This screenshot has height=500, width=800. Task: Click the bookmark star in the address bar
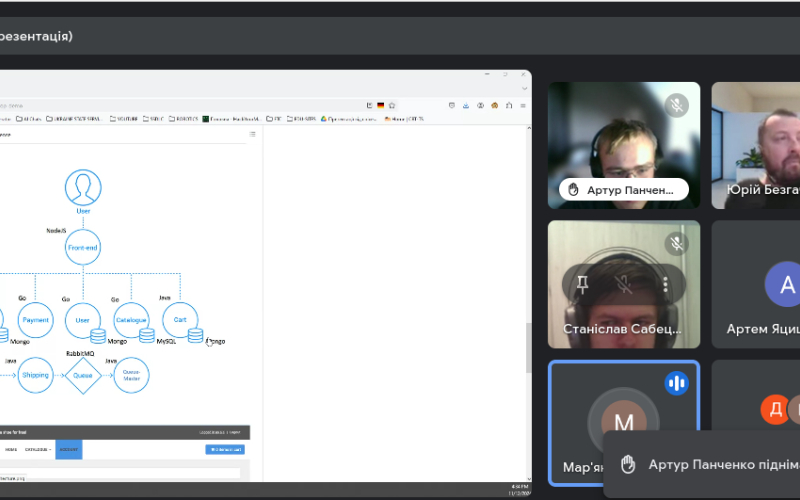click(x=392, y=106)
